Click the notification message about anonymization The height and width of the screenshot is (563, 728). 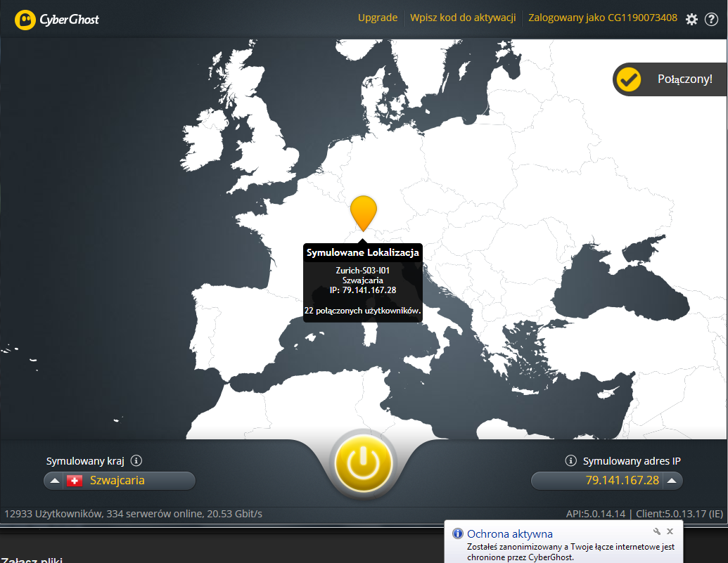point(570,552)
